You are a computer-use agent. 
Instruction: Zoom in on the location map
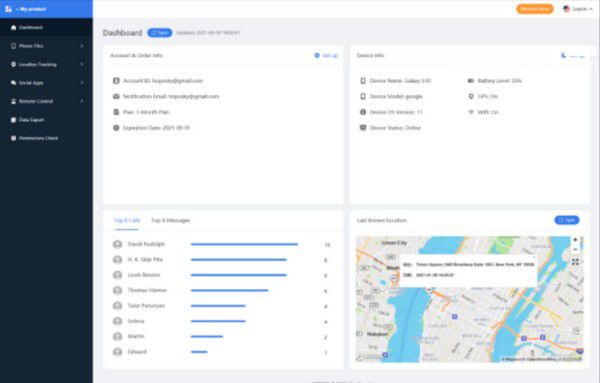coord(575,240)
